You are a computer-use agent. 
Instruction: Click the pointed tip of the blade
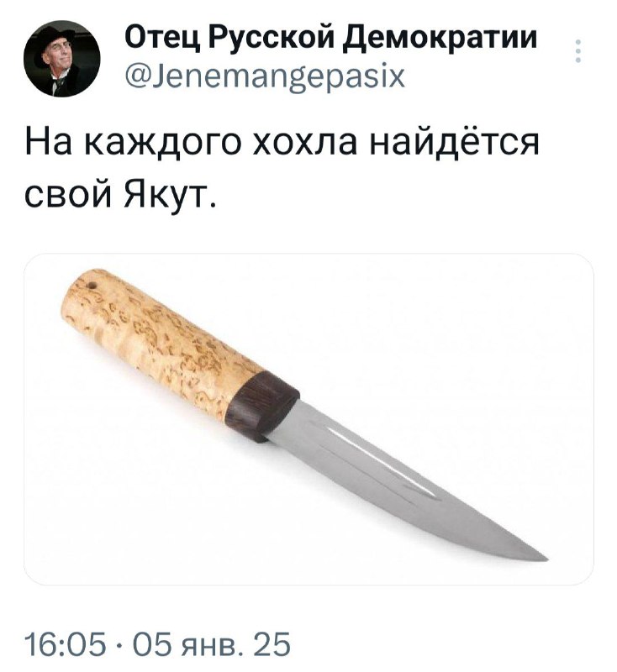(x=542, y=556)
